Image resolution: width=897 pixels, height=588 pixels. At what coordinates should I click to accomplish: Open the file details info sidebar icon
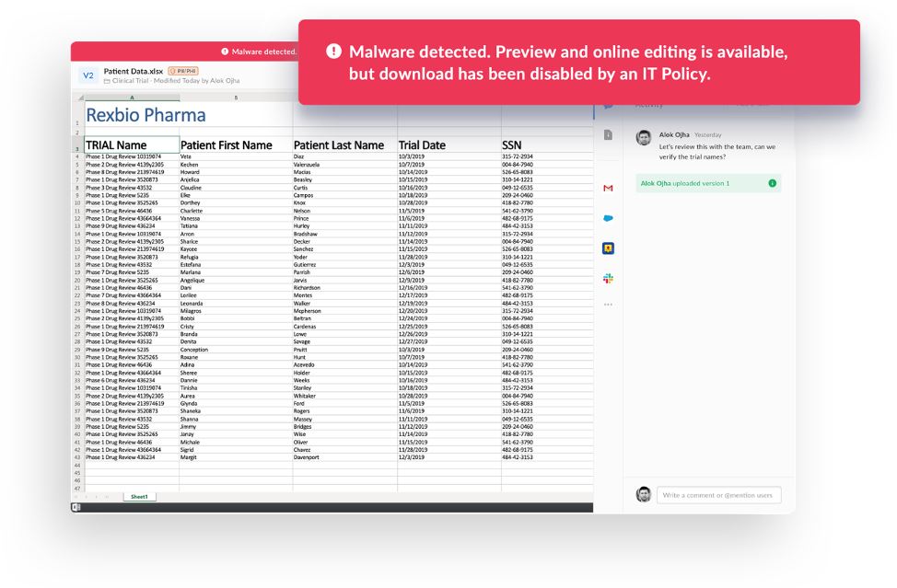pos(608,135)
